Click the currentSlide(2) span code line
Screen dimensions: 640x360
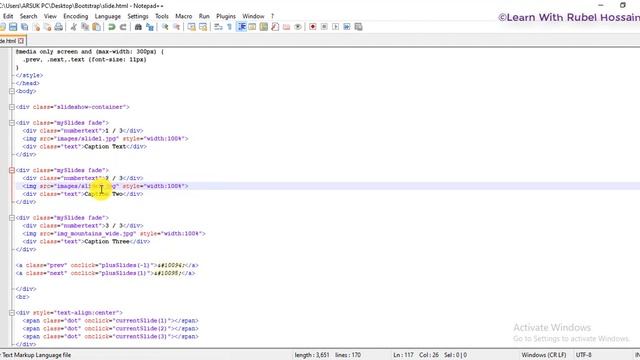110,329
